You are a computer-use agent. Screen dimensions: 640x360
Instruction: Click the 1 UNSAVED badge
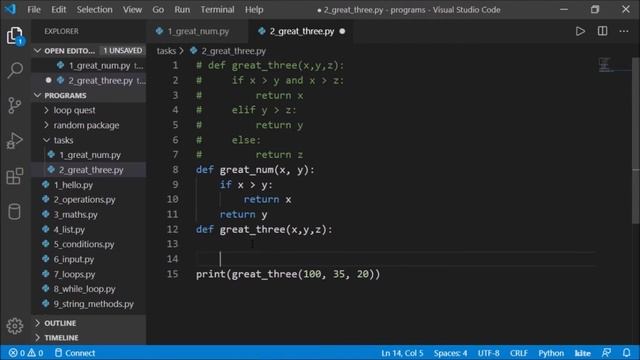(x=122, y=51)
